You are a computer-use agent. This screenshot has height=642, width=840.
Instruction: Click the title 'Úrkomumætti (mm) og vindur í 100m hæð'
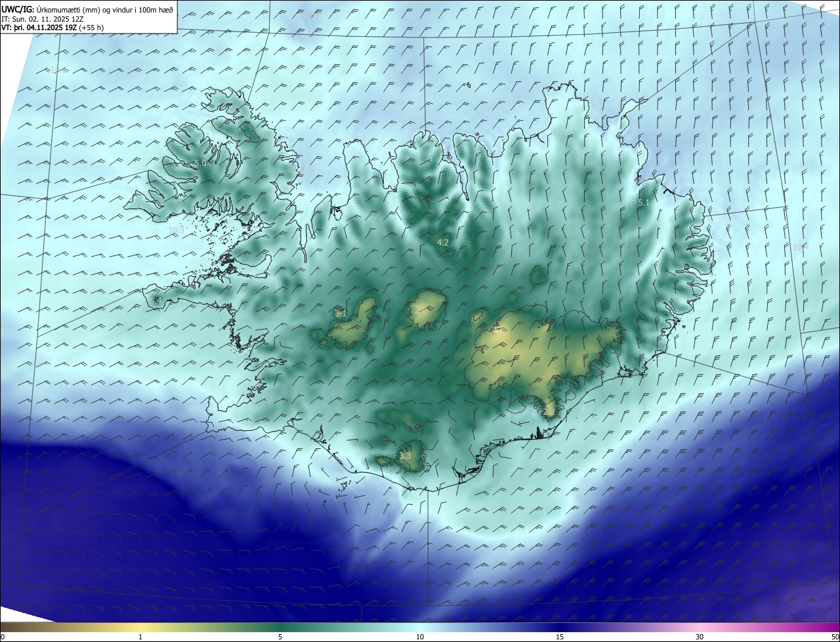(x=105, y=9)
